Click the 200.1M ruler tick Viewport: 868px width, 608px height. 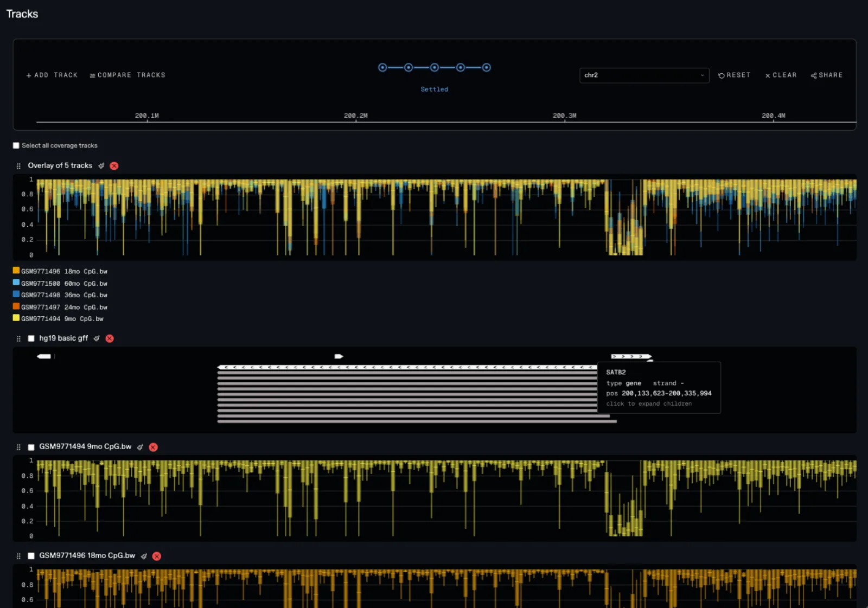click(147, 117)
